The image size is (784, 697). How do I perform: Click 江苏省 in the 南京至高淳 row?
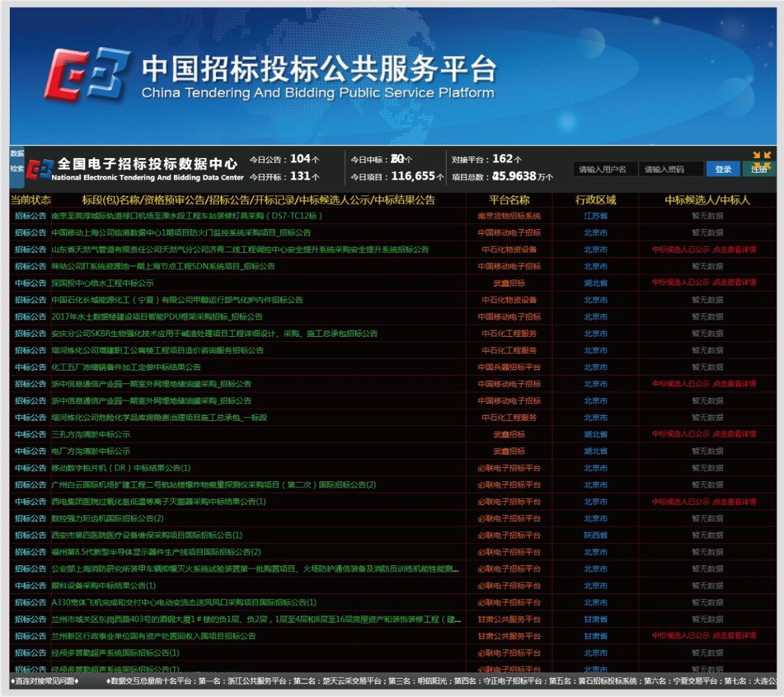click(x=595, y=216)
